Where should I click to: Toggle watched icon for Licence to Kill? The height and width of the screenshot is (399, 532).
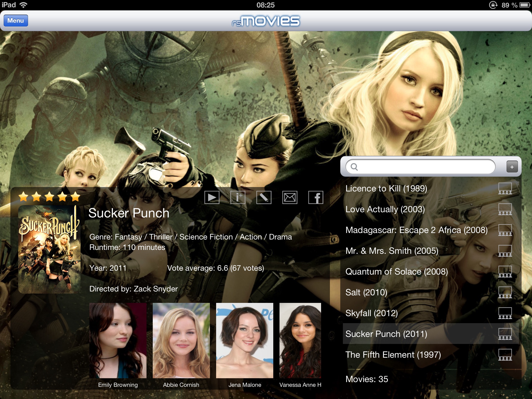click(x=505, y=189)
